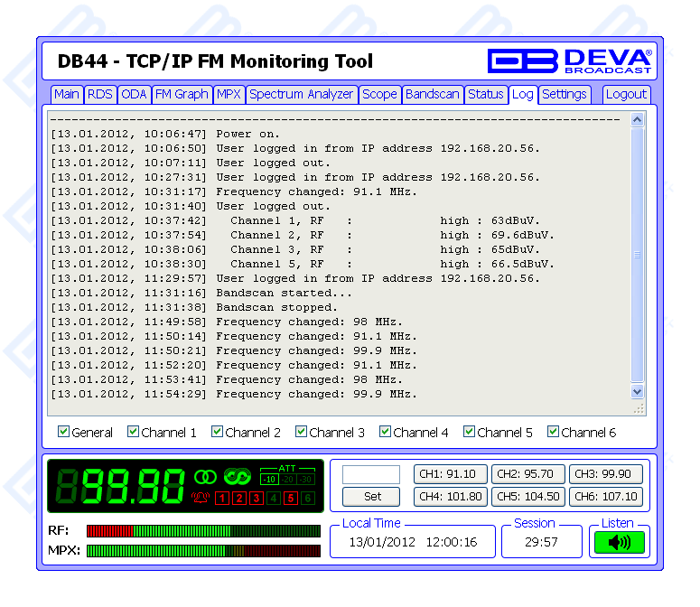Uncheck the General log filter checkbox
Image resolution: width=700 pixels, height=607 pixels.
pos(63,432)
